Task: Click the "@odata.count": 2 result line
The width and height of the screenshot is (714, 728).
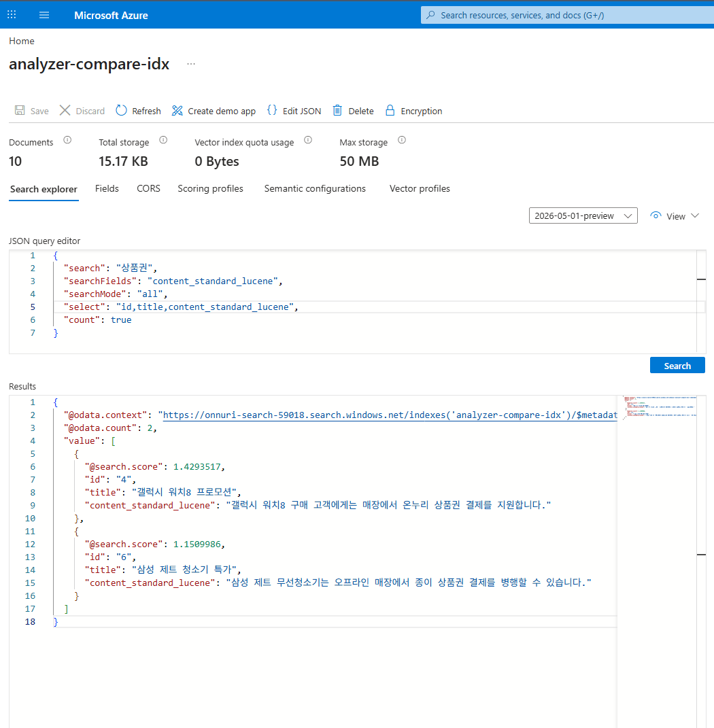Action: tap(111, 428)
